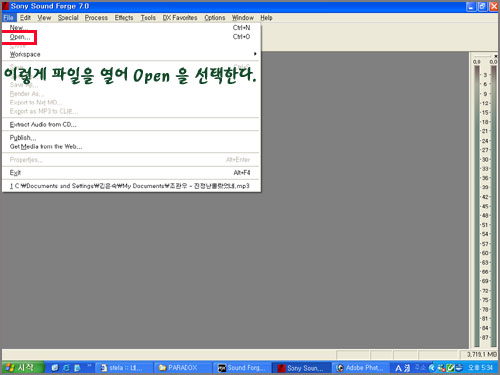Click the Hanja conversion language bar icon
This screenshot has width=500, height=375.
point(407,368)
